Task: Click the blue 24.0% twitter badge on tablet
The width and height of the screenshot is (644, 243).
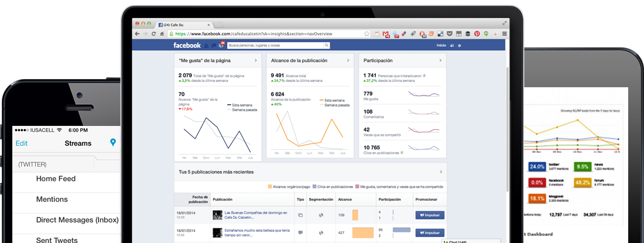Action: click(537, 167)
